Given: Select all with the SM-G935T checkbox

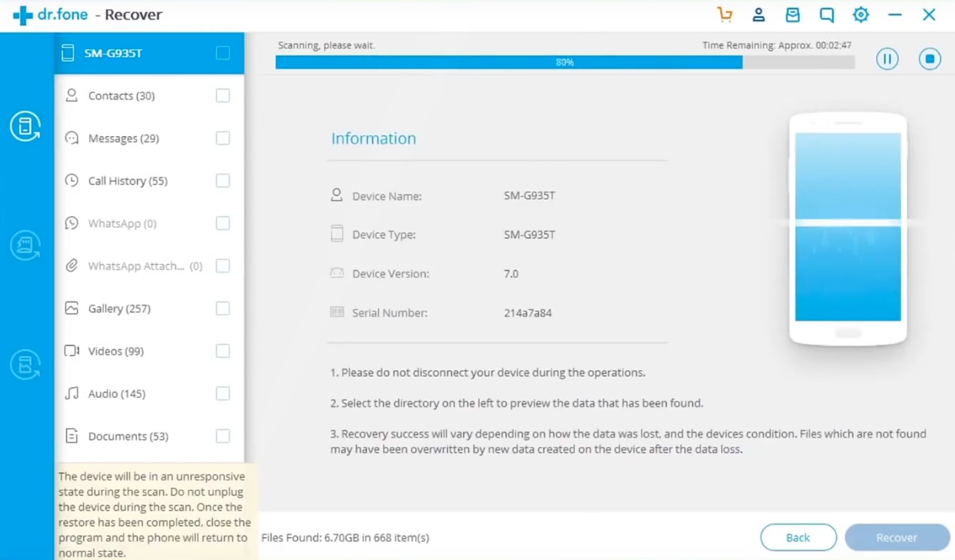Looking at the screenshot, I should click(223, 53).
